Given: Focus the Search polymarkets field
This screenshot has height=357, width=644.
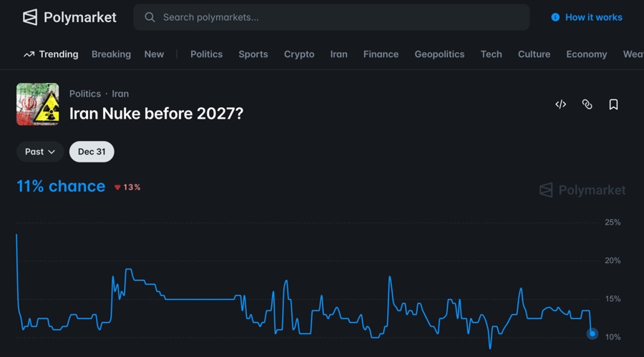Looking at the screenshot, I should pyautogui.click(x=336, y=17).
